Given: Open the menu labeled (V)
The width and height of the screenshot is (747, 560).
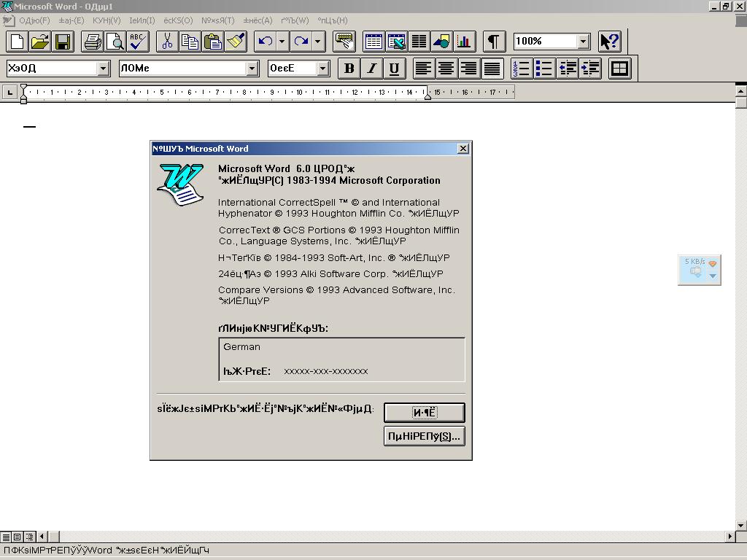Looking at the screenshot, I should pos(107,20).
